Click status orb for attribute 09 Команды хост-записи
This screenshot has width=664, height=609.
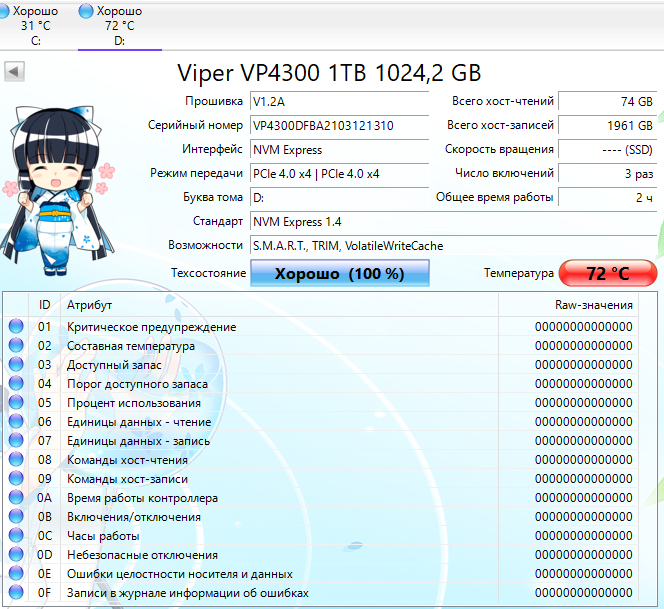tap(16, 479)
